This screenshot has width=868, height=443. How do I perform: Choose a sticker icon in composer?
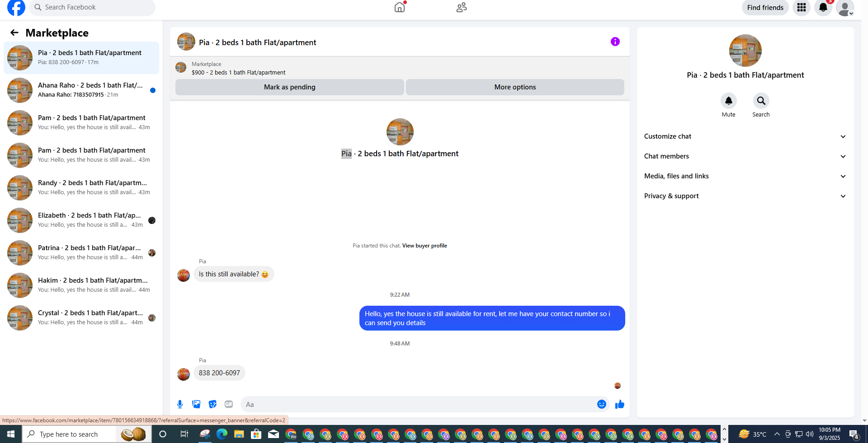[x=212, y=404]
